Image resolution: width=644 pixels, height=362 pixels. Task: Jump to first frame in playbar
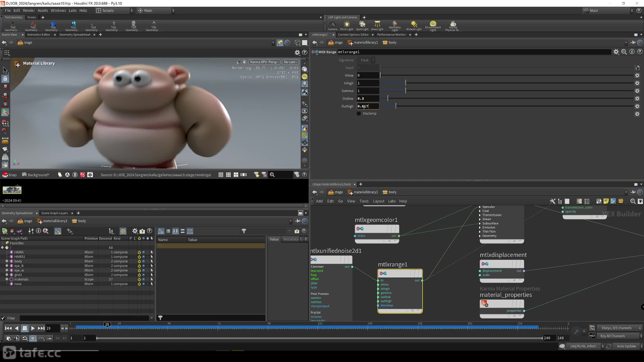coord(8,328)
